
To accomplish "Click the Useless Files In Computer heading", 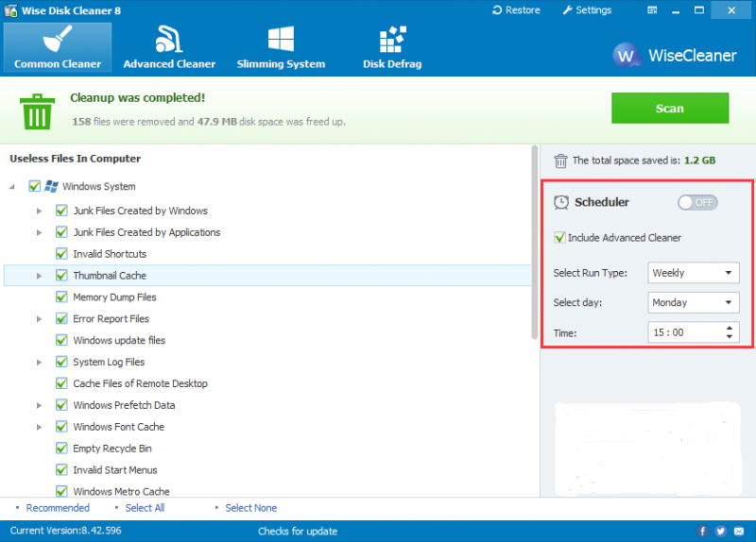I will (76, 159).
